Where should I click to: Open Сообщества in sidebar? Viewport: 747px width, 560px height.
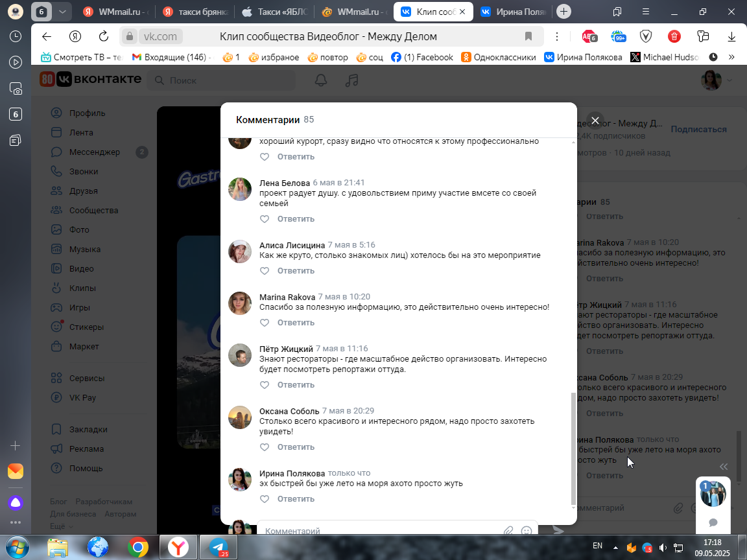click(x=93, y=211)
